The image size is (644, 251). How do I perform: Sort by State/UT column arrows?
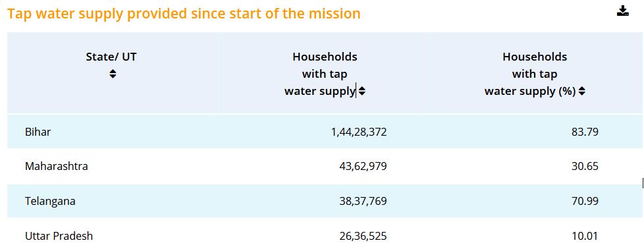(113, 74)
